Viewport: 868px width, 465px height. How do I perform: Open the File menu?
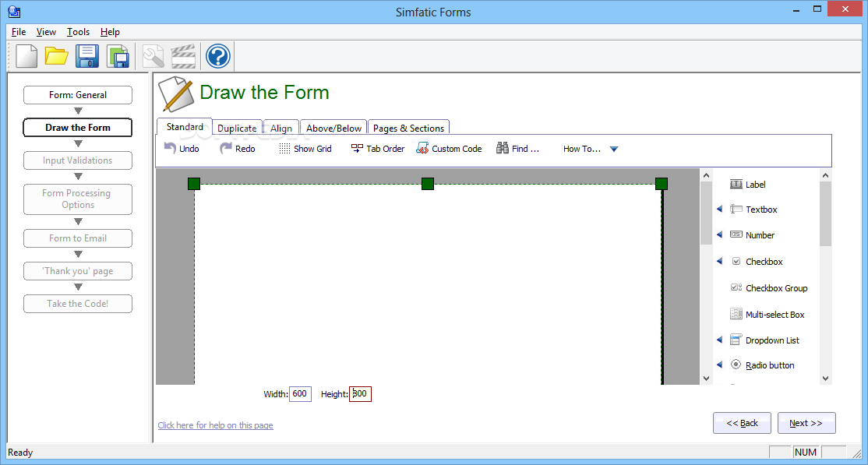18,32
